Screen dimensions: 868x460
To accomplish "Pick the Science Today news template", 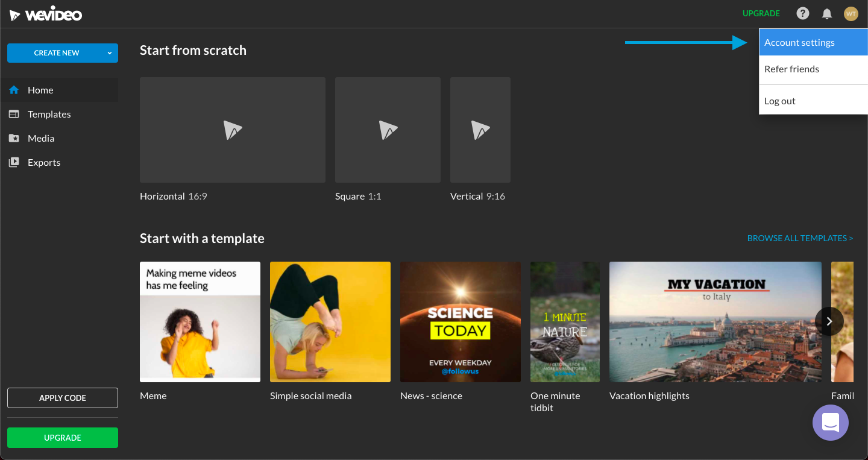I will (461, 321).
